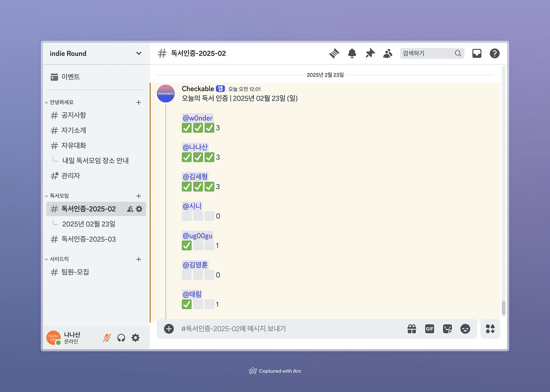Add a channel to 사이드킥 category
Image resolution: width=550 pixels, height=392 pixels.
pos(139,259)
